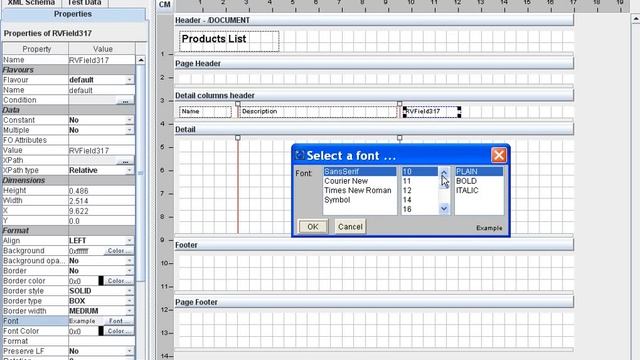Select the Description field on canvas
Viewport: 640px width, 360px height.
click(318, 111)
